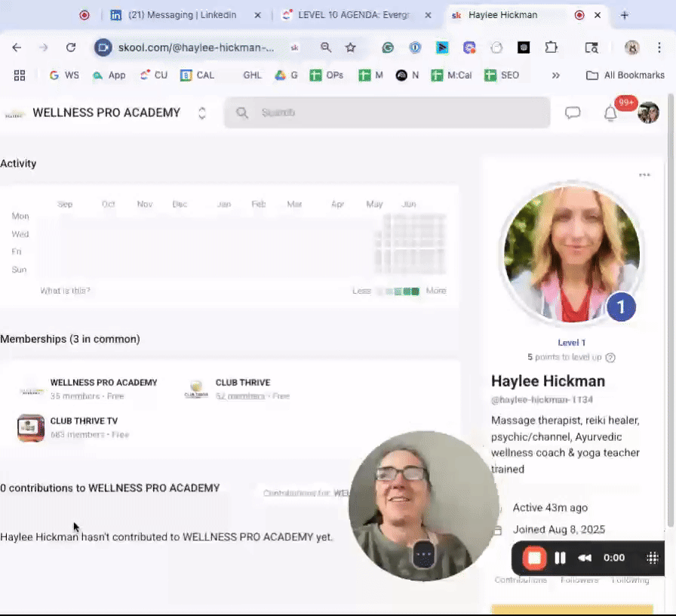Image resolution: width=676 pixels, height=616 pixels.
Task: Stop the screen recording
Action: [534, 558]
